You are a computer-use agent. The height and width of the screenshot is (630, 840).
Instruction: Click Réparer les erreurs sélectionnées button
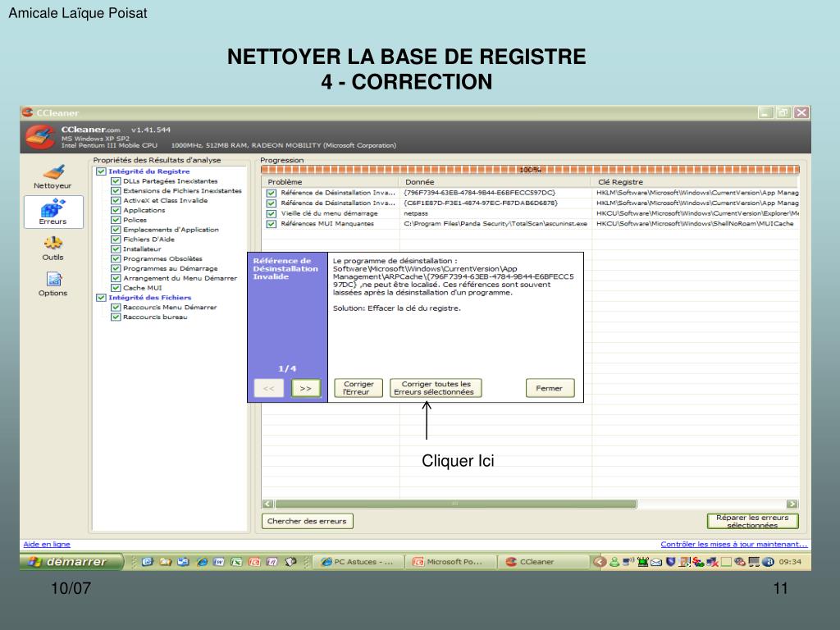tap(753, 521)
